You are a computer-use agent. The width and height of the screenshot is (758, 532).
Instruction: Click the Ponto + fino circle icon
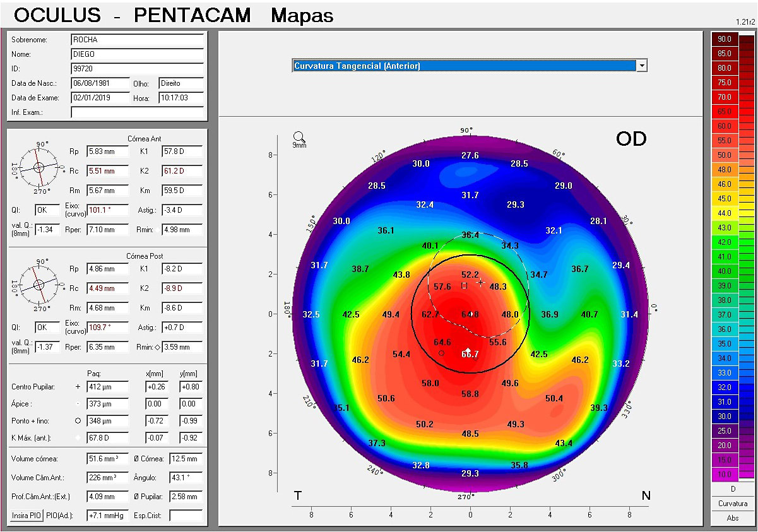coord(78,421)
